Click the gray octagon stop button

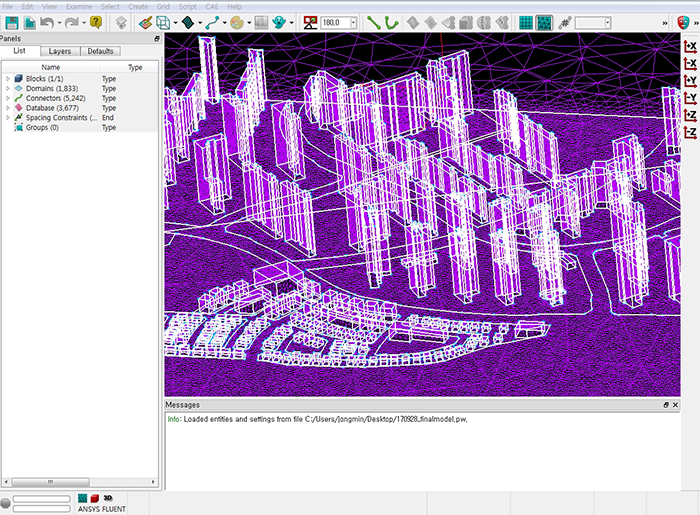pos(5,503)
